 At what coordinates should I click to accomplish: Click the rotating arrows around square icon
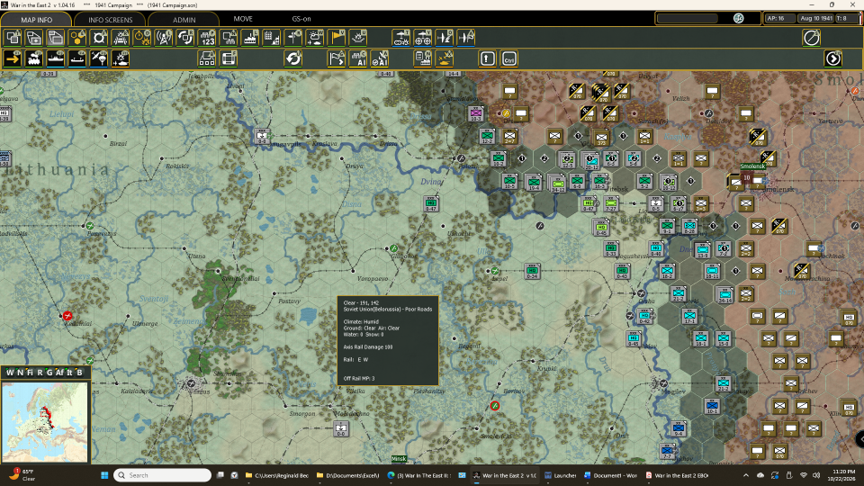pos(185,38)
